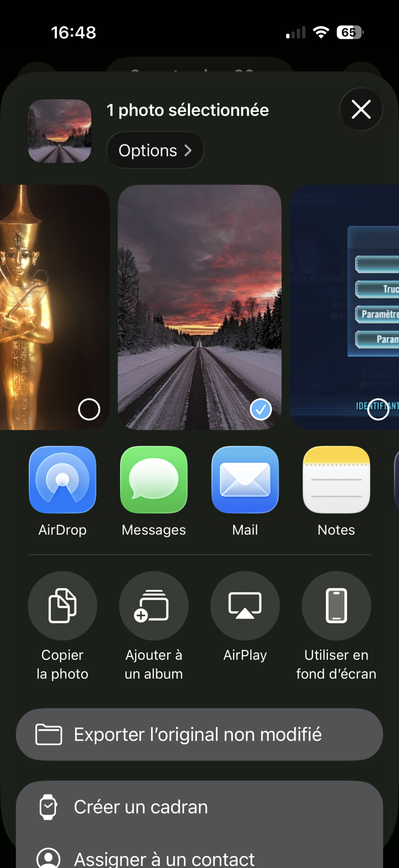This screenshot has height=868, width=399.
Task: Tap the AirDrop share icon
Action: point(62,479)
